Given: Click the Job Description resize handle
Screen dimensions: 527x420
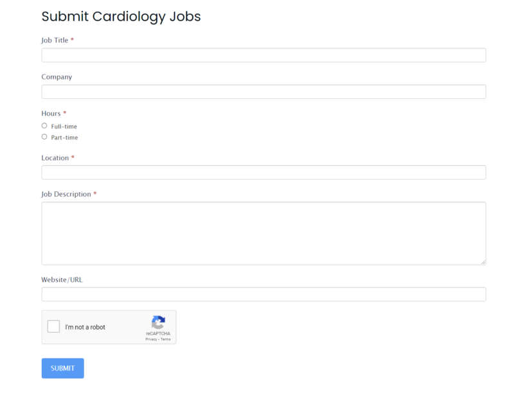Looking at the screenshot, I should pos(483,261).
